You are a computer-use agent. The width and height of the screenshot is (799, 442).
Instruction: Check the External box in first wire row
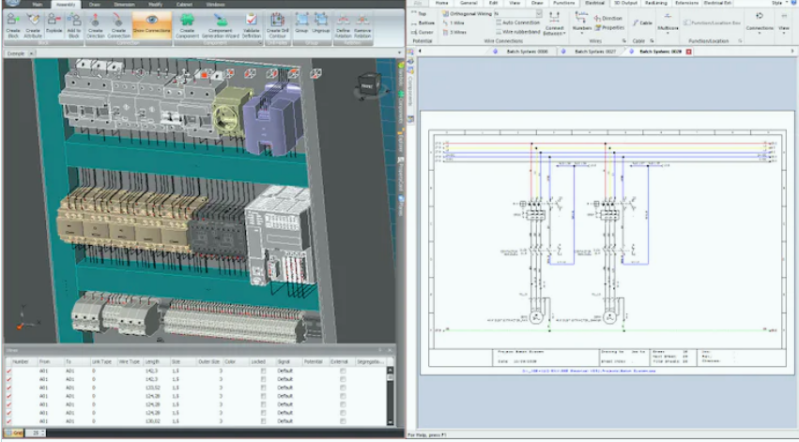[342, 370]
